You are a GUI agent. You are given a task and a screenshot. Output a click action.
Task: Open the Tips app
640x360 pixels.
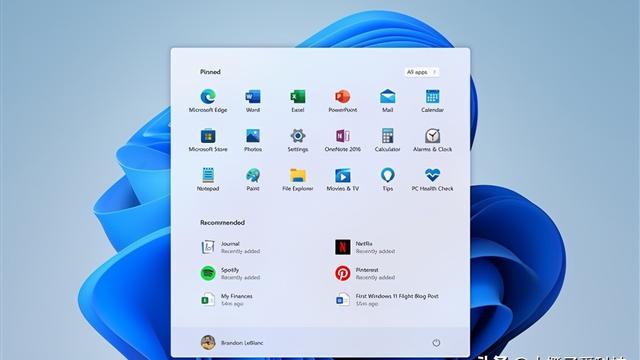click(x=387, y=179)
